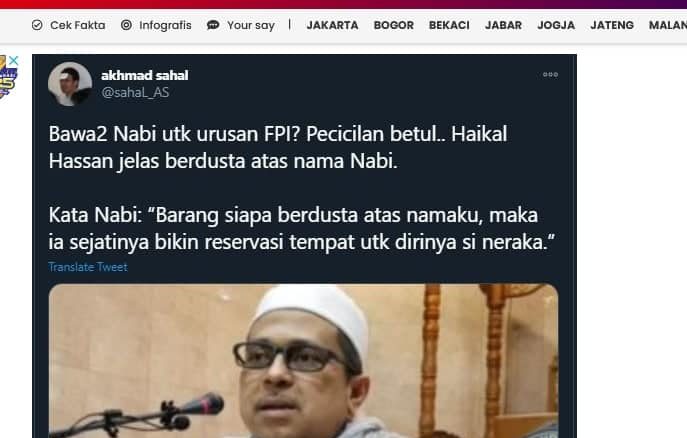
Task: Select the BEKACI region tab
Action: point(449,25)
